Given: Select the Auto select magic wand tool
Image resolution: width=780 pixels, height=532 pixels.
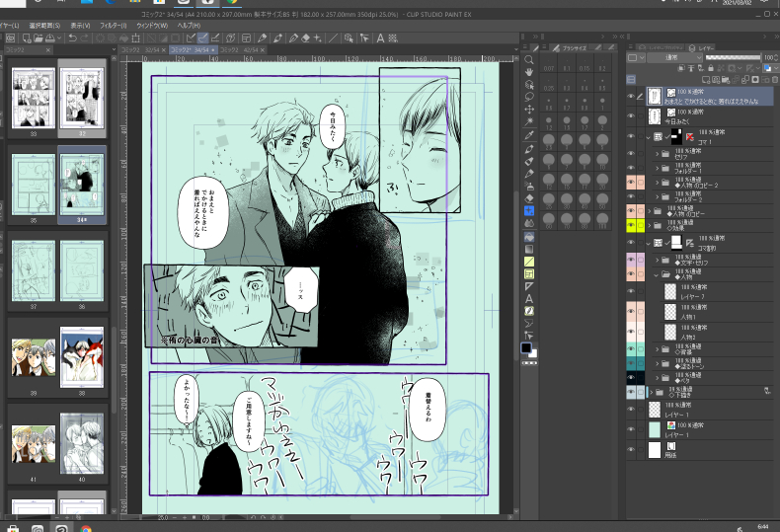Looking at the screenshot, I should pos(529,121).
